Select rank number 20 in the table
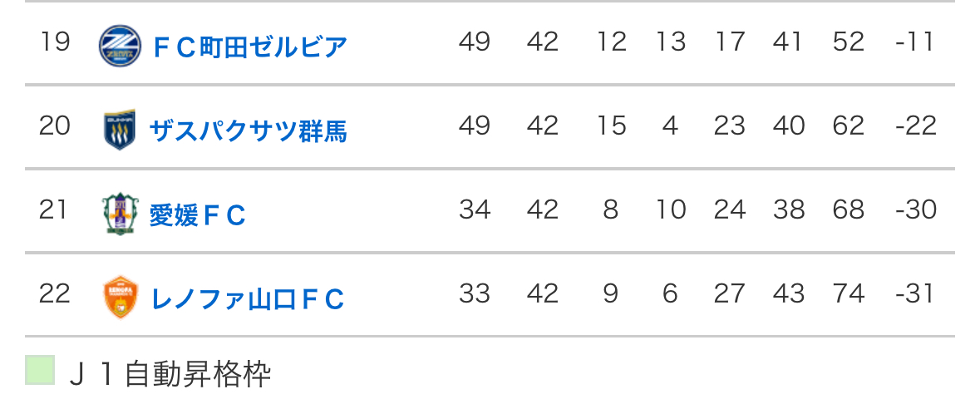The image size is (980, 404). [55, 126]
